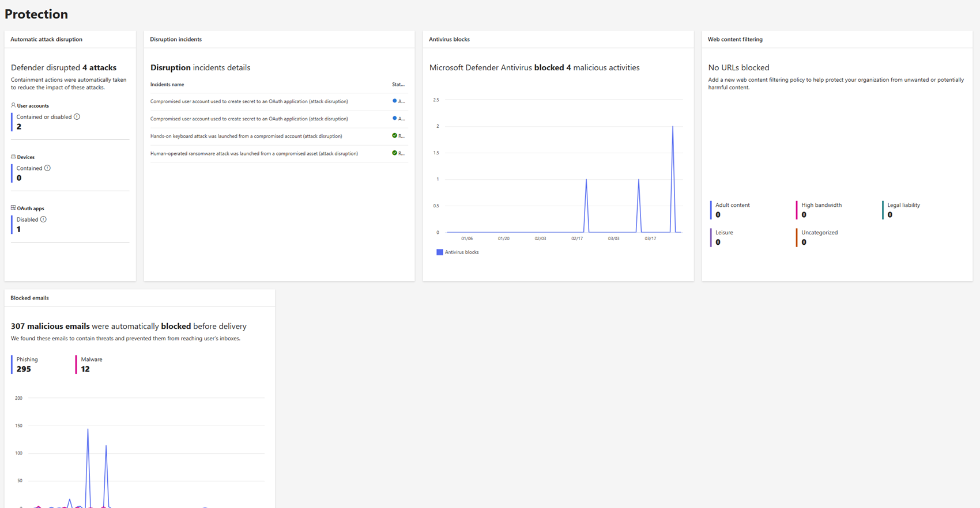The height and width of the screenshot is (508, 980).
Task: Click info icon beside Devices Contained
Action: [47, 168]
